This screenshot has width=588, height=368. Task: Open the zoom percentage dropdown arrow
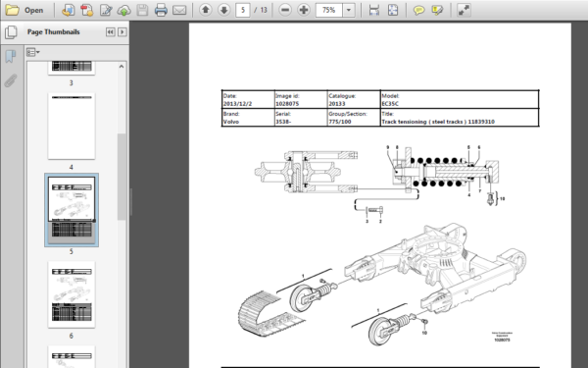(349, 10)
